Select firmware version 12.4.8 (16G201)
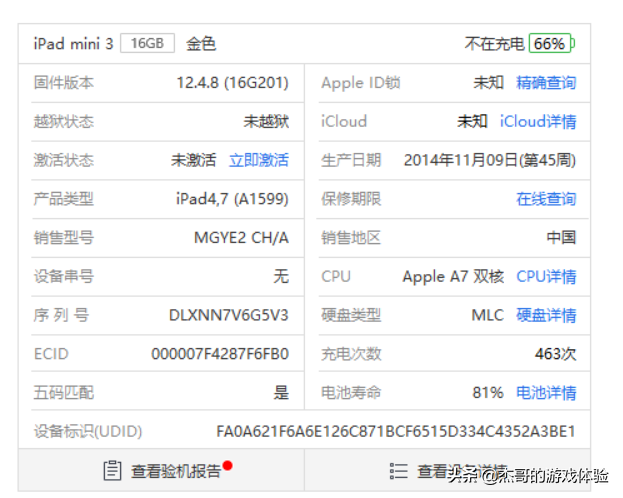 [232, 83]
